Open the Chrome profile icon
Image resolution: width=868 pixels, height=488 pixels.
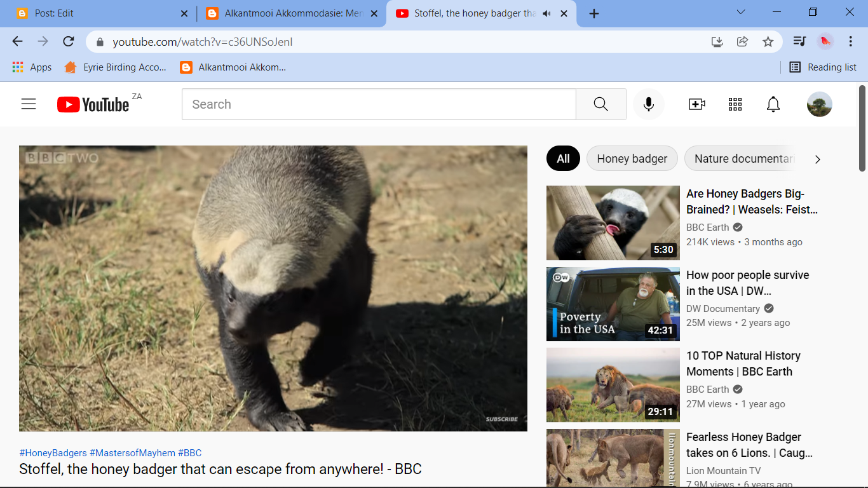[825, 42]
